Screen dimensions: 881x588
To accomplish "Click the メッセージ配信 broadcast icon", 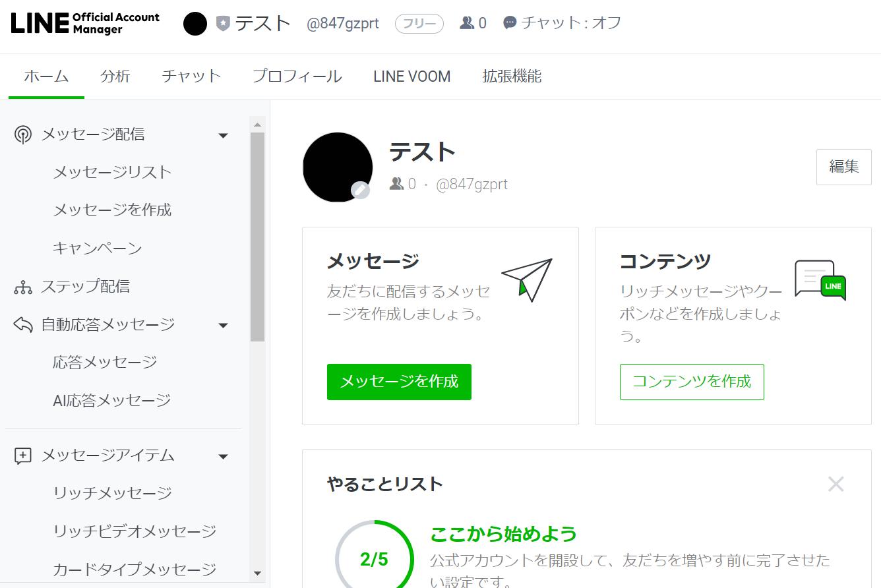I will 23,135.
